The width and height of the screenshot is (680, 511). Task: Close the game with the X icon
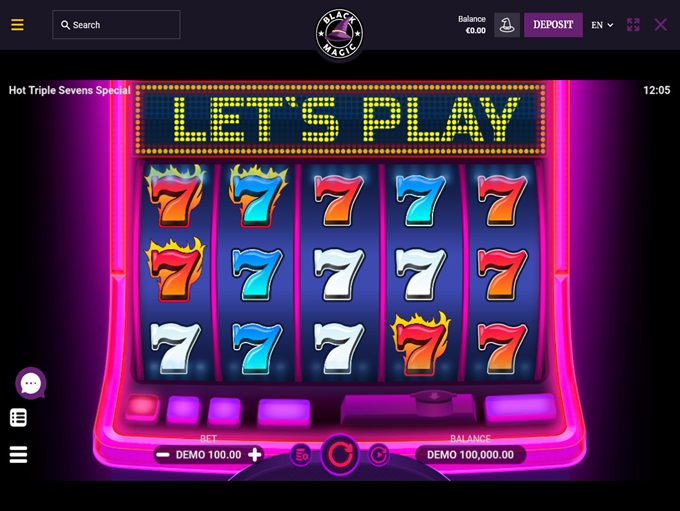point(660,25)
